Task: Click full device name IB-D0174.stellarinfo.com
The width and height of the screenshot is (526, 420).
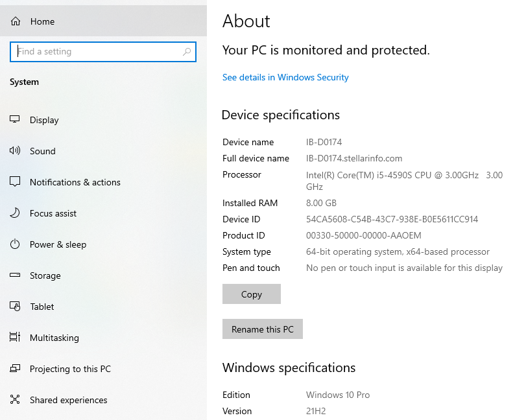Action: 354,158
